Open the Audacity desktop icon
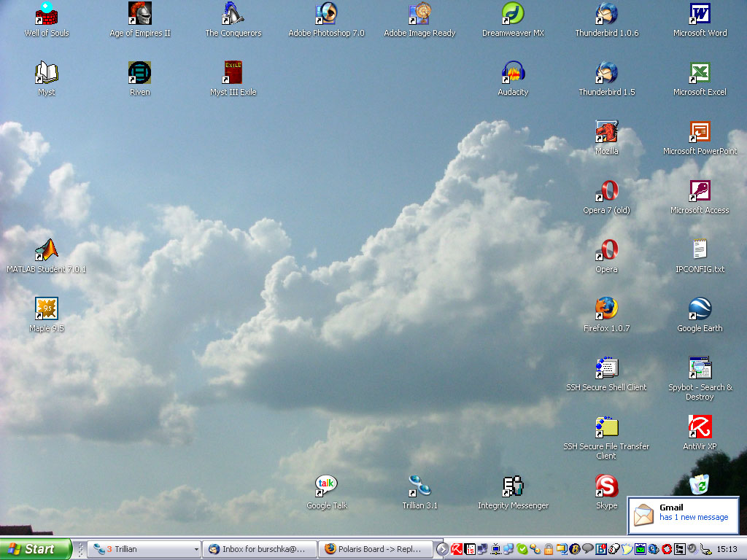The width and height of the screenshot is (747, 560). coord(513,73)
